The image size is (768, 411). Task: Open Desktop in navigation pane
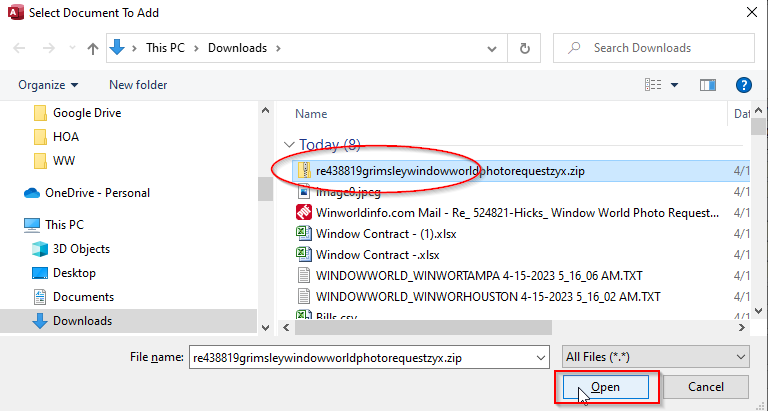coord(64,273)
